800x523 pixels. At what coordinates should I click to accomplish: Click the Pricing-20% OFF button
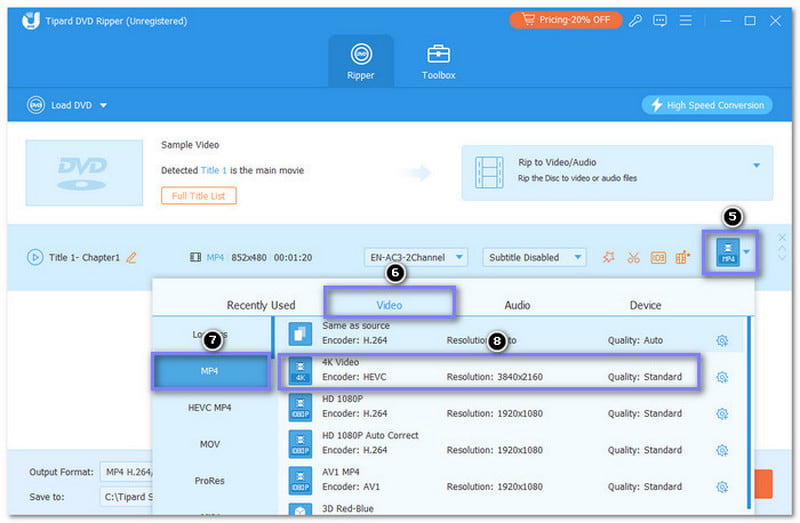point(565,20)
